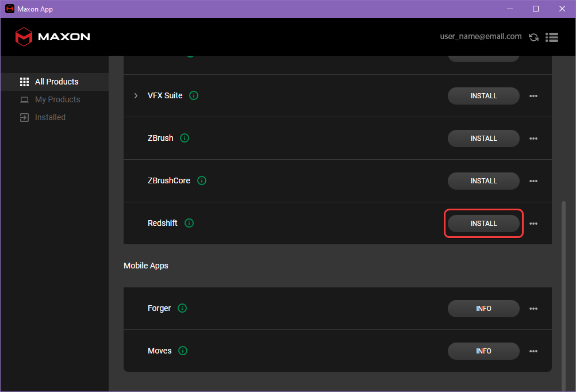The height and width of the screenshot is (392, 576).
Task: Open the info icon next to Moves
Action: click(x=183, y=351)
